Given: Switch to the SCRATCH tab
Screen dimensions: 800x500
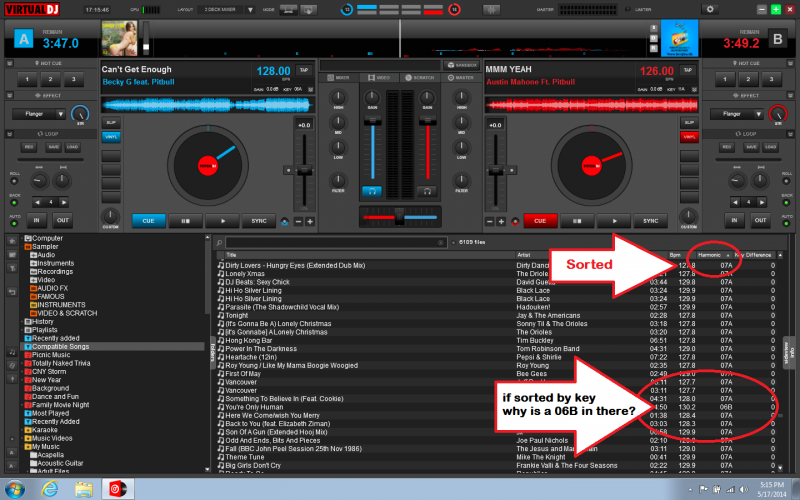Looking at the screenshot, I should pyautogui.click(x=419, y=78).
